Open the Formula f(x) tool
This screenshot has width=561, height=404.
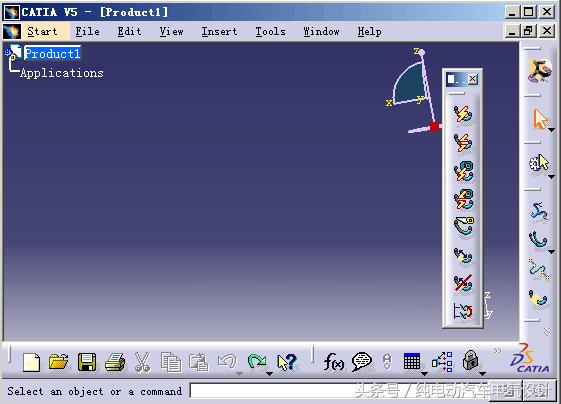(333, 362)
